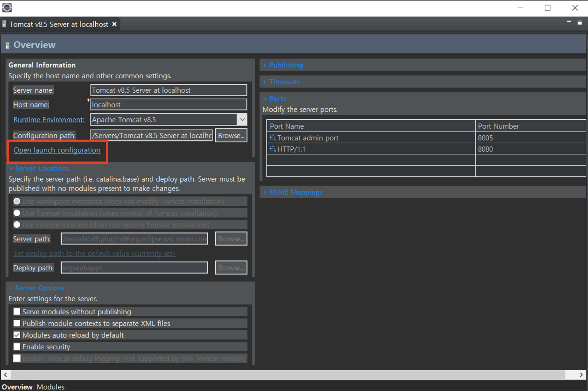Click into the Server path field
The height and width of the screenshot is (391, 588).
(134, 239)
